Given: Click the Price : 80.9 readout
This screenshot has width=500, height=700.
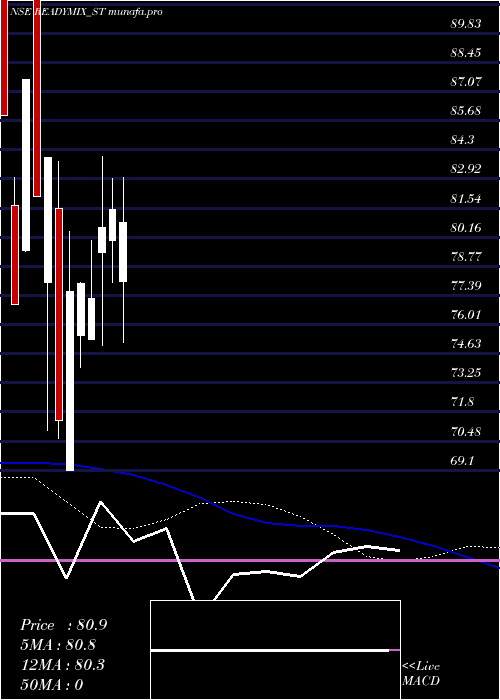Looking at the screenshot, I should (63, 625).
